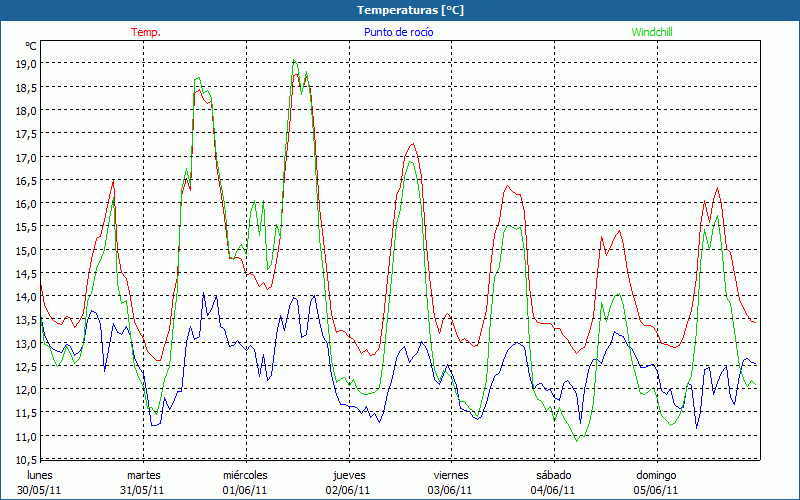Click the blue Punto de rocío legend label
Image resolution: width=800 pixels, height=500 pixels.
[x=398, y=32]
